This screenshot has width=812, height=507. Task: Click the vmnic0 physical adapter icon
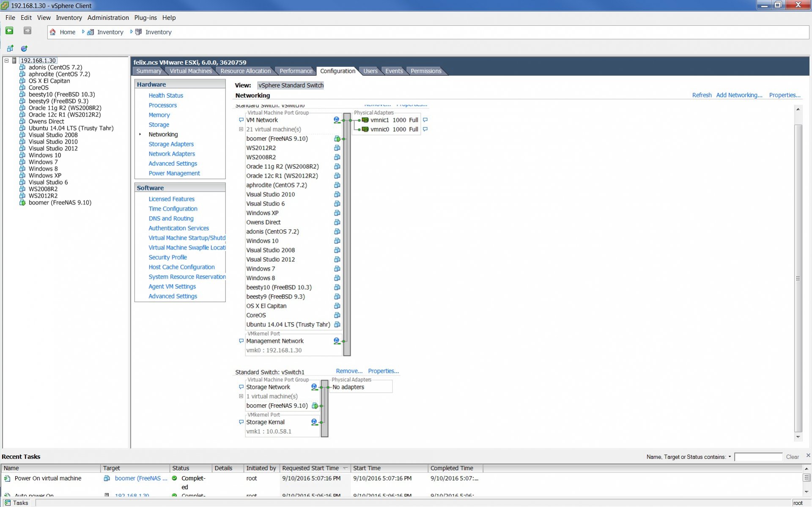[x=365, y=129]
